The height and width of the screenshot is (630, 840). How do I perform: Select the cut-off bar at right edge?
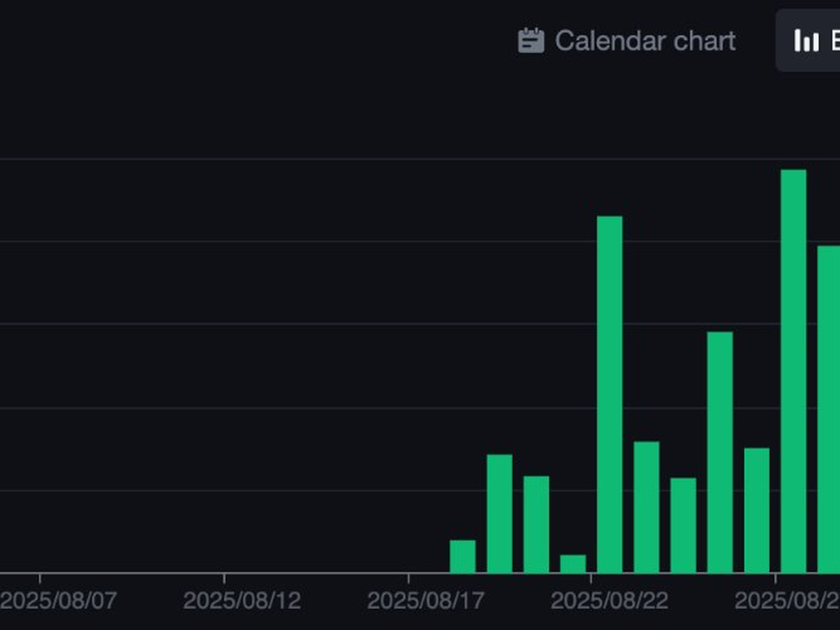829,409
